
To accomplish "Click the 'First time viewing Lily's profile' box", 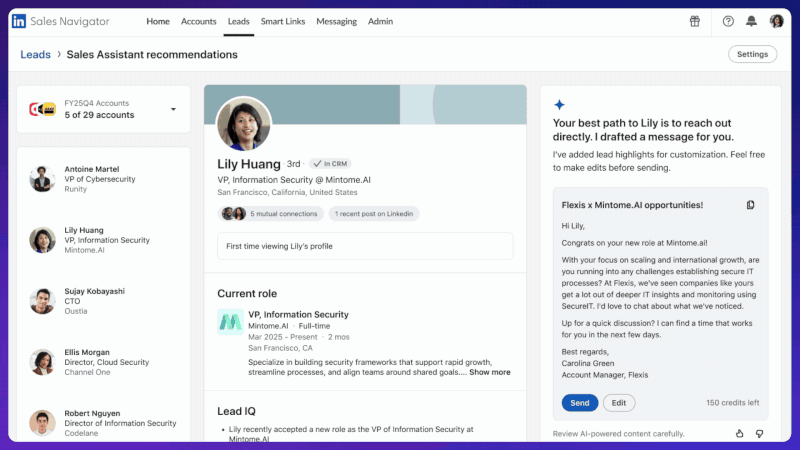I will pos(365,246).
